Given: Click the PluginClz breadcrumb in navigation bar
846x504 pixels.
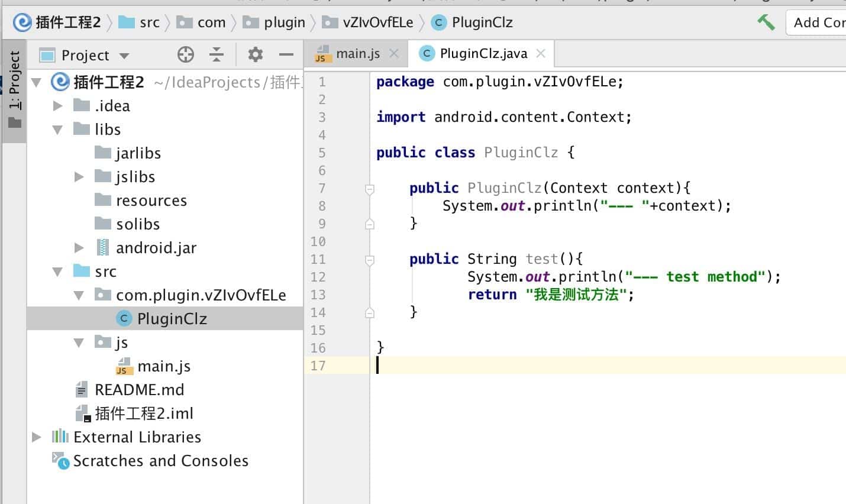Looking at the screenshot, I should [x=472, y=22].
